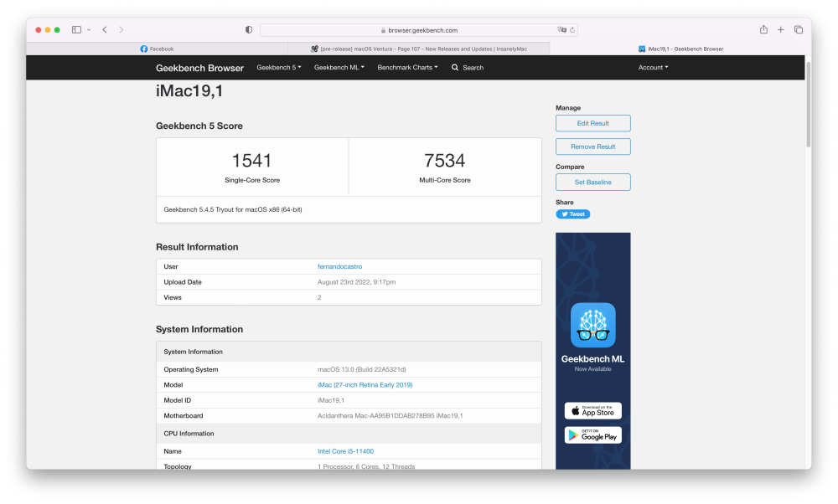Click Get it on Google Play badge
Screen dimensions: 838x504
(x=592, y=435)
